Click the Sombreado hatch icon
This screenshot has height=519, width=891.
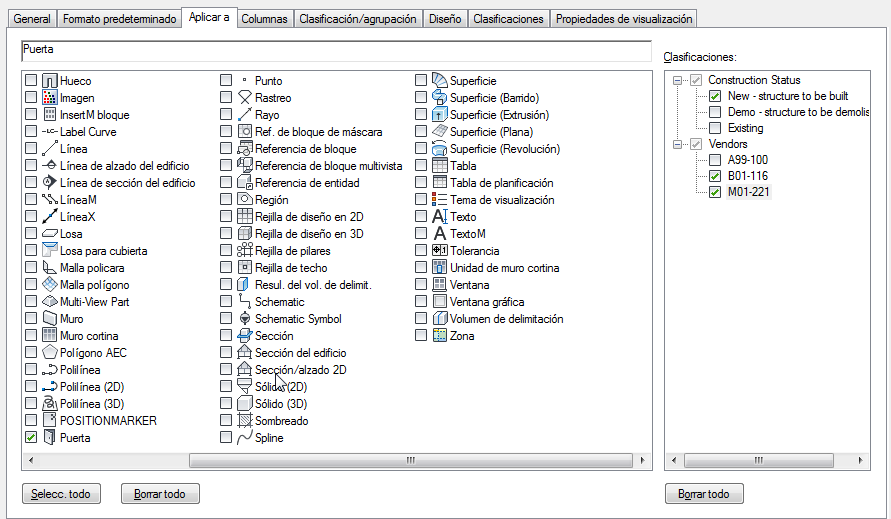(x=245, y=421)
